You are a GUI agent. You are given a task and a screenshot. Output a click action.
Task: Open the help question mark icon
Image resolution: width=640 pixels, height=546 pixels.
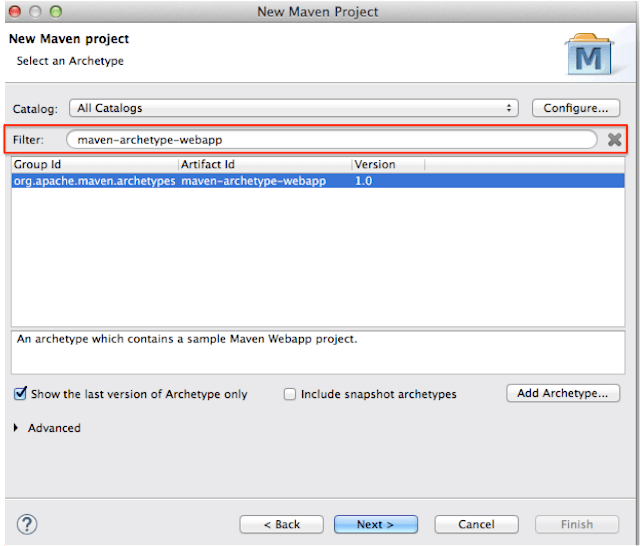(28, 524)
